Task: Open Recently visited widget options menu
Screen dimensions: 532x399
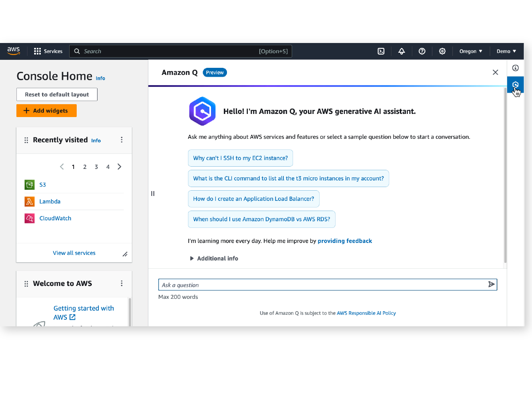Action: 122,140
